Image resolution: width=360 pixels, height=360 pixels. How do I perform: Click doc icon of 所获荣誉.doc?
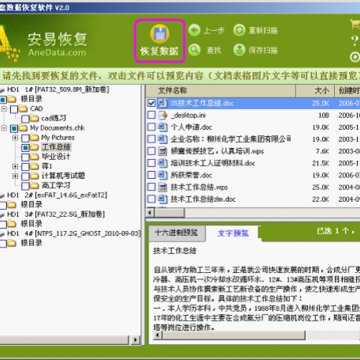click(162, 175)
